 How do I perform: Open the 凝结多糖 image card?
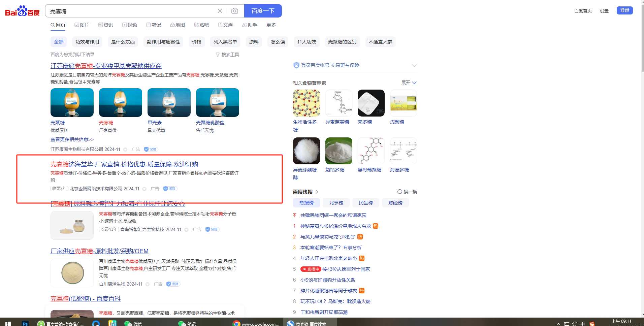[339, 151]
